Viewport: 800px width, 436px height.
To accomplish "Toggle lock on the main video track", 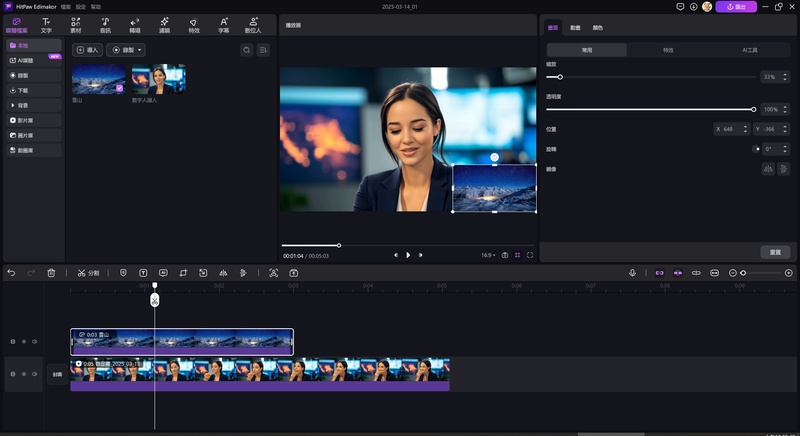I will 13,374.
